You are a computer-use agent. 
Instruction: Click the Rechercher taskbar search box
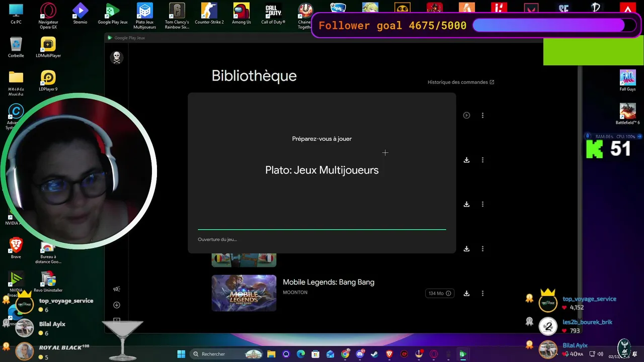(227, 354)
